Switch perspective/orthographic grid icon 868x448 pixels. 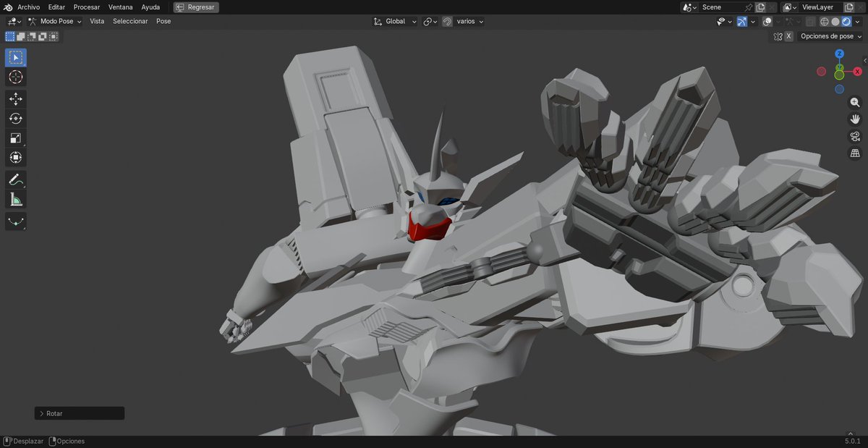point(855,153)
